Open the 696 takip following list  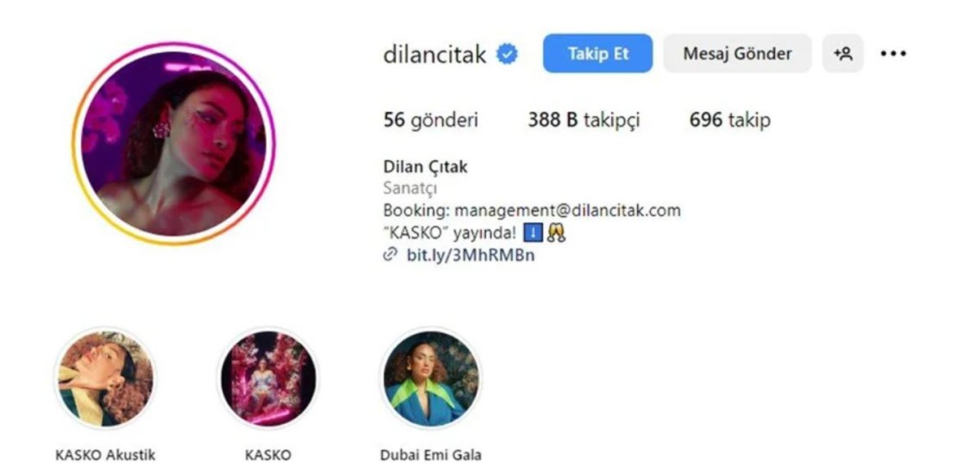pyautogui.click(x=730, y=121)
